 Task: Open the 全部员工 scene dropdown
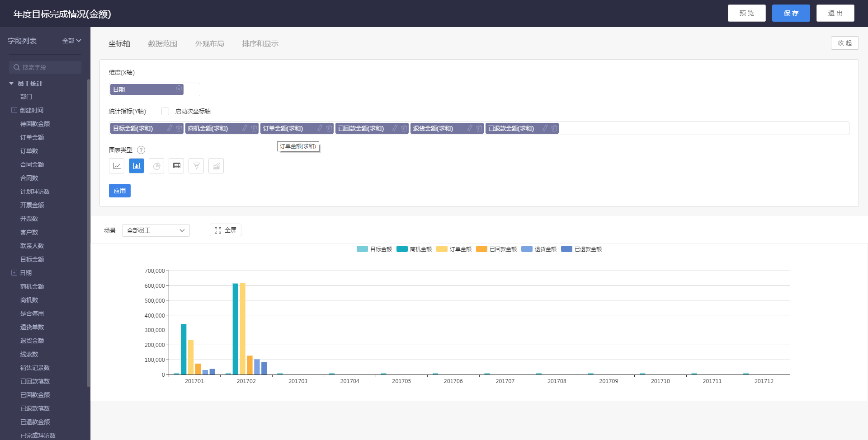[156, 230]
